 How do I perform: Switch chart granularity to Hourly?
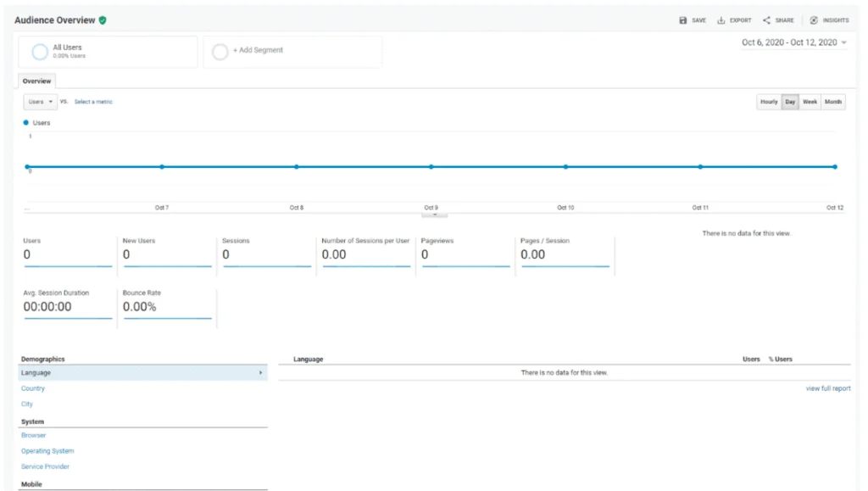(769, 102)
